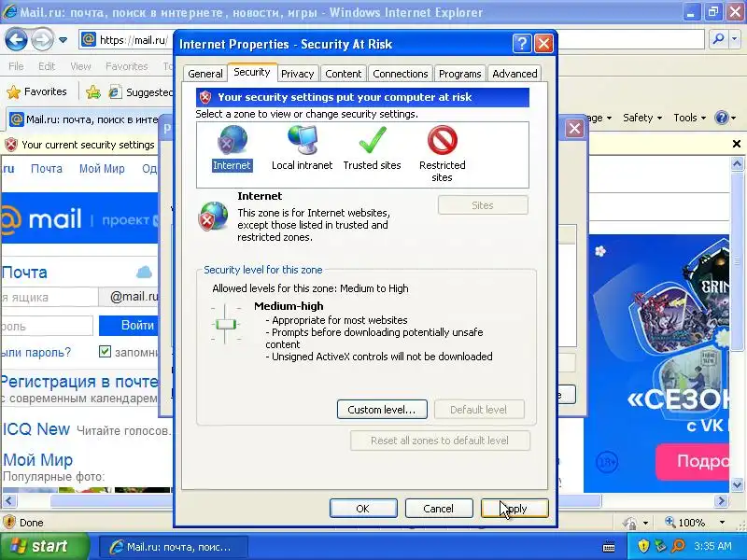The height and width of the screenshot is (560, 747).
Task: Open the ICQ New link
Action: pyautogui.click(x=36, y=429)
